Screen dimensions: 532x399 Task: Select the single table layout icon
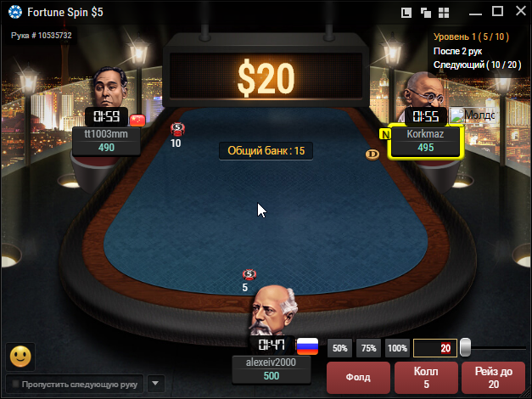click(406, 13)
